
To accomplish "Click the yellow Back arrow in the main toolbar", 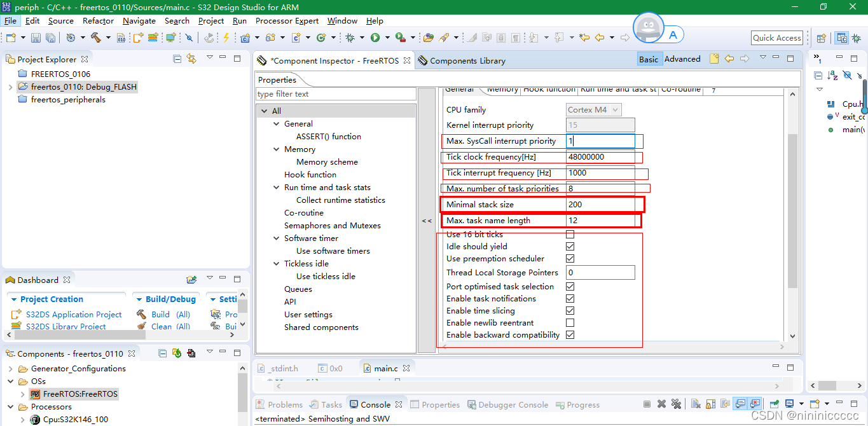I will pos(599,38).
